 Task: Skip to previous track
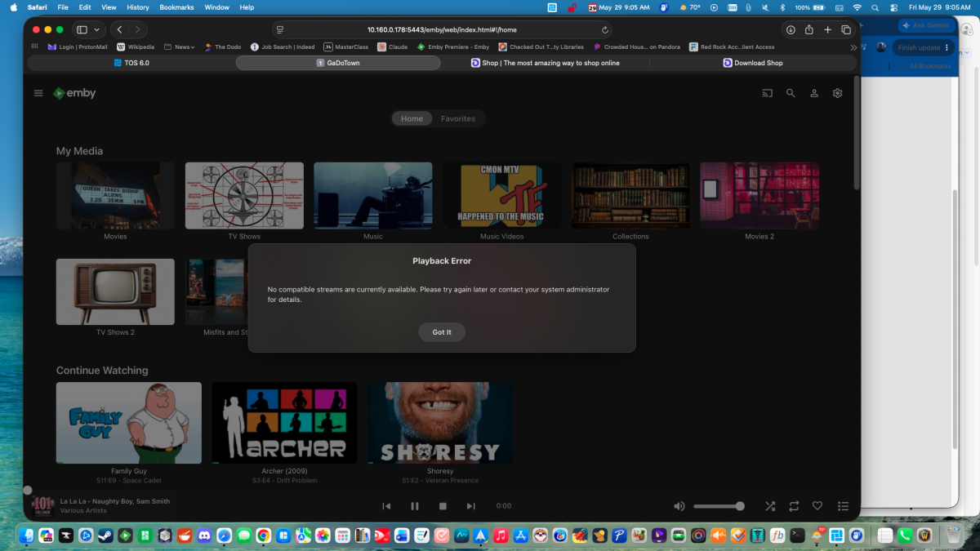pos(386,506)
